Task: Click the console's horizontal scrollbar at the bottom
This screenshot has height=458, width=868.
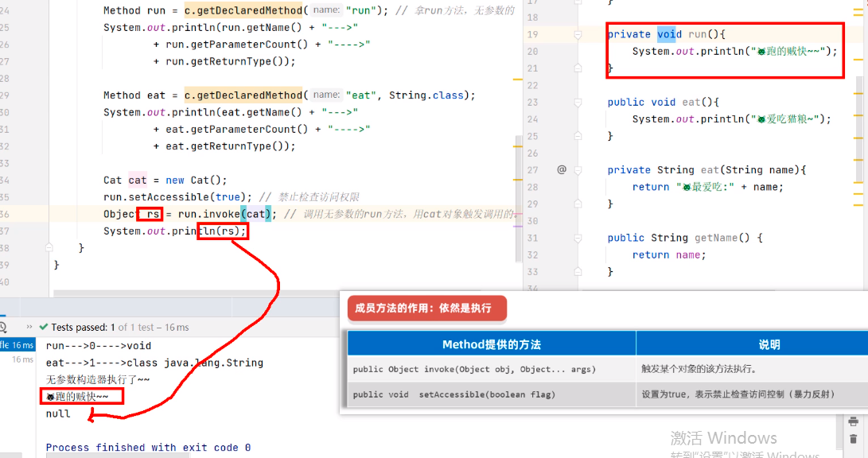Action: [x=118, y=456]
